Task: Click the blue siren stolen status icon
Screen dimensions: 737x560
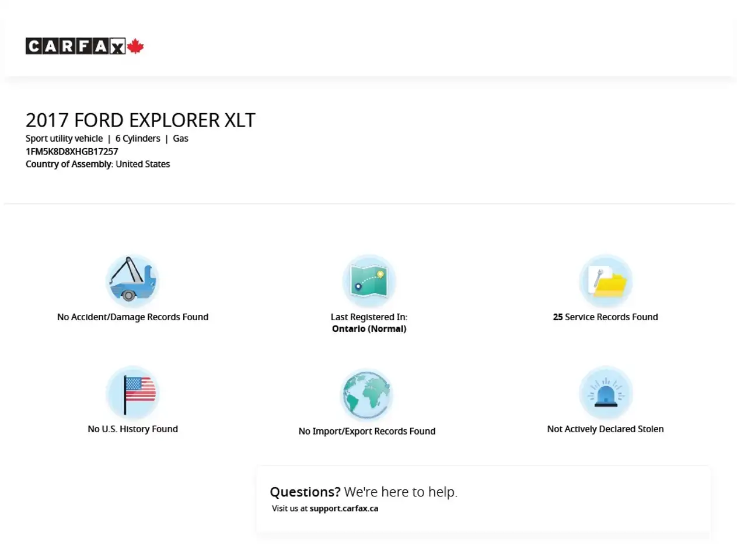Action: tap(606, 393)
